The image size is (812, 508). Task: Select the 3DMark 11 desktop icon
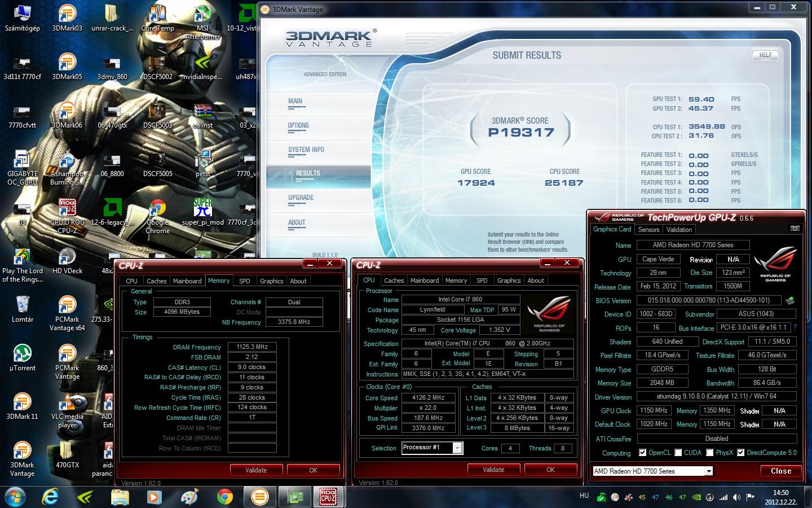tap(22, 406)
